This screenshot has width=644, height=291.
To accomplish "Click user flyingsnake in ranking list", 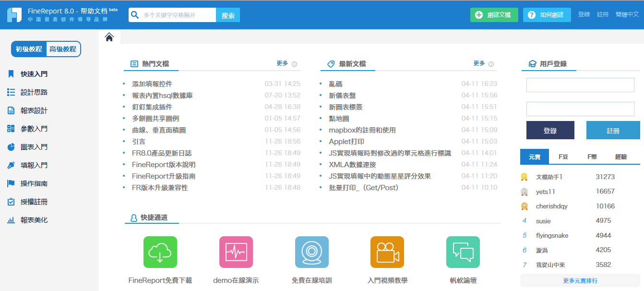I will (x=552, y=235).
